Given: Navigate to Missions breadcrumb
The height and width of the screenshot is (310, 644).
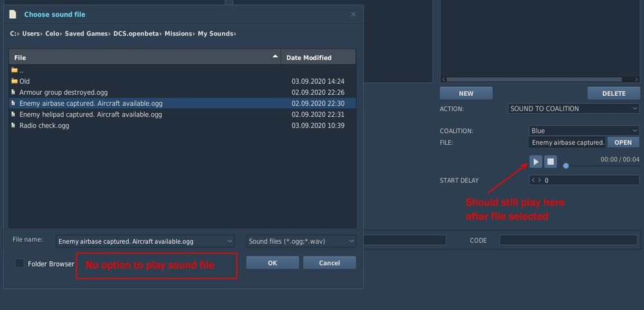Looking at the screenshot, I should 178,33.
